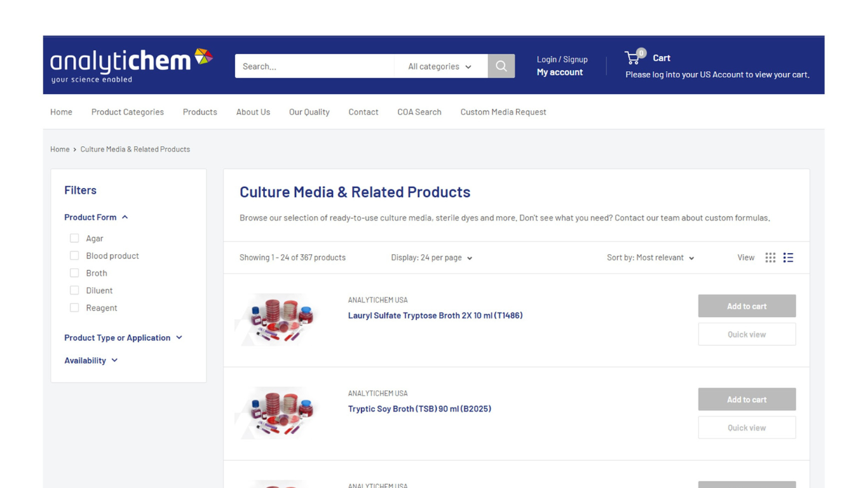Open the All categories dropdown
This screenshot has width=868, height=488.
tap(440, 66)
